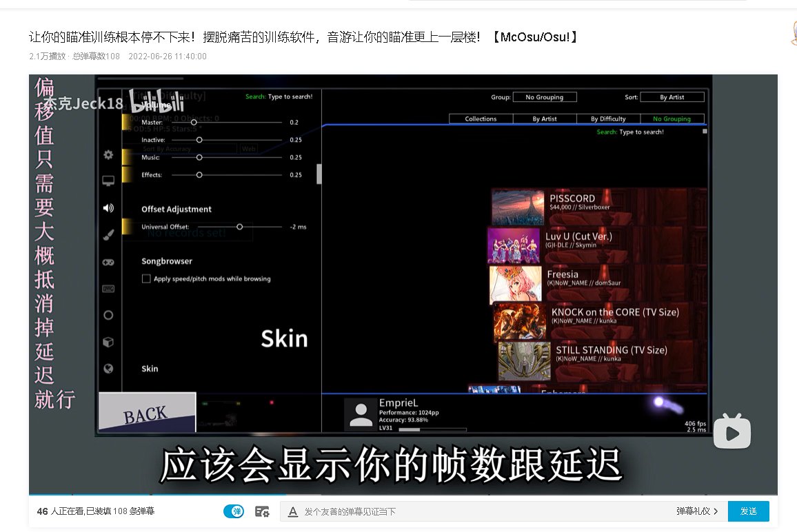The image size is (797, 532).
Task: Open the gear General settings category
Action: point(108,155)
